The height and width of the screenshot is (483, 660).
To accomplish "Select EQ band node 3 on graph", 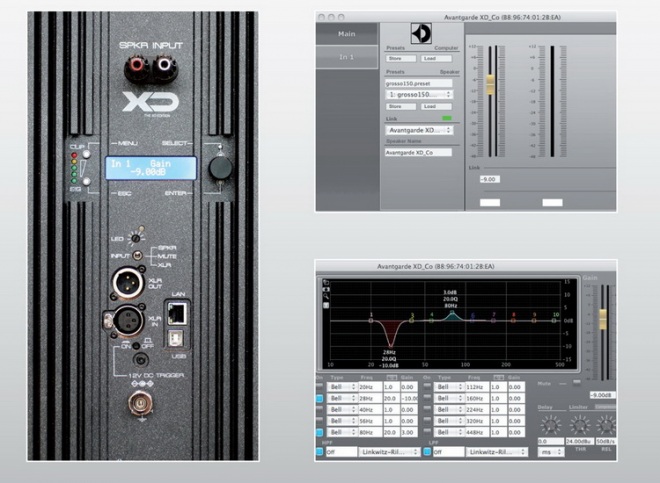I will 412,321.
